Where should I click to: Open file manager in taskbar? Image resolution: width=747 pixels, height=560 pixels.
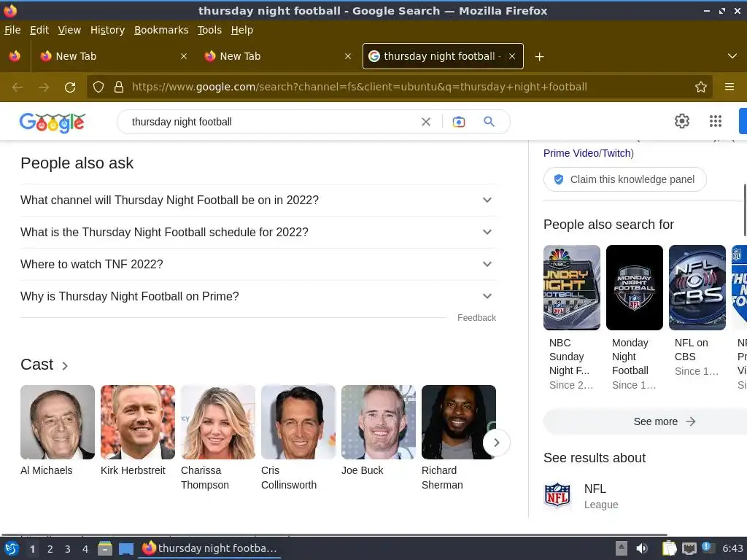pyautogui.click(x=105, y=548)
